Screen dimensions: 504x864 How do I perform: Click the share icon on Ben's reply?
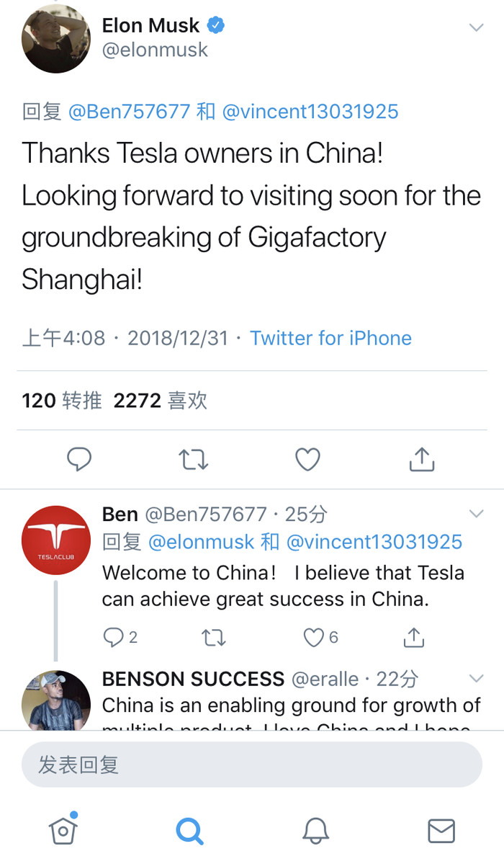(413, 637)
